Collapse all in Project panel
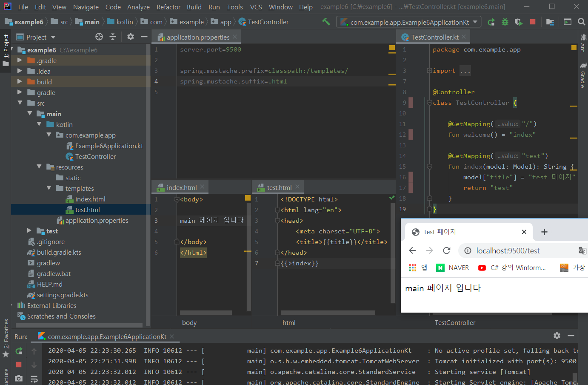Screen dimensions: 588x385 (x=113, y=37)
